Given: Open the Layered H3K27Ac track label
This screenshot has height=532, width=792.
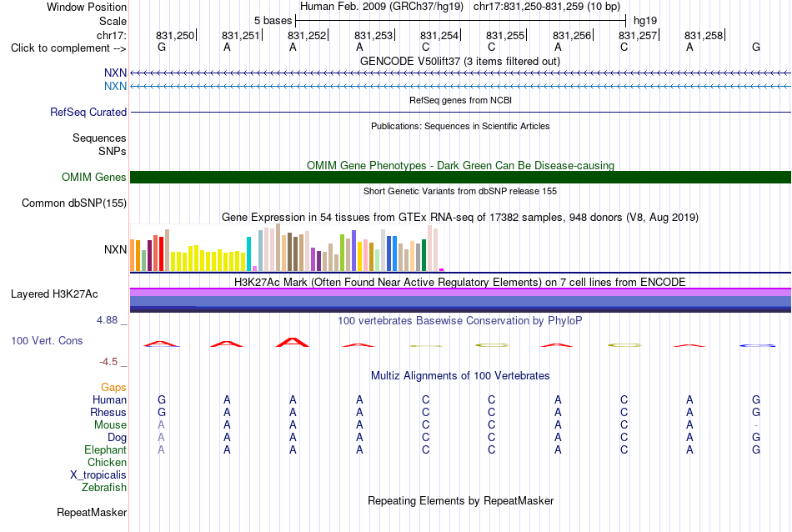Looking at the screenshot, I should [54, 294].
